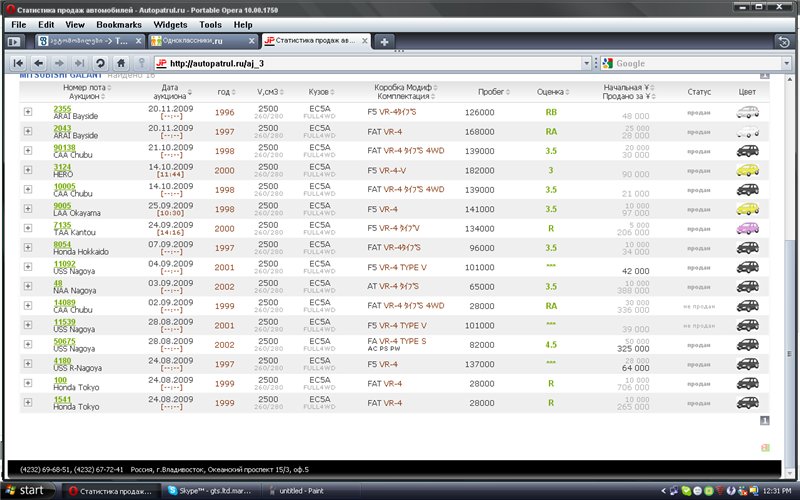Expand row details for lot 3124 HERO
This screenshot has height=500, width=800.
tap(28, 170)
